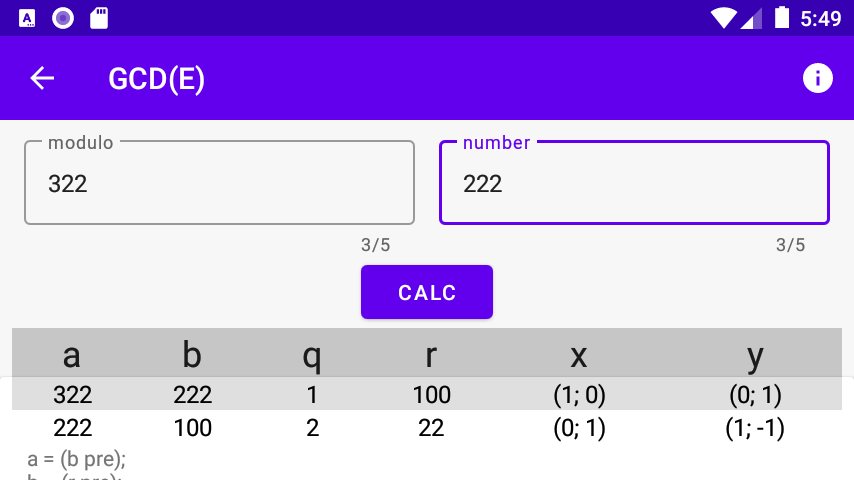The image size is (854, 480).
Task: Tap the keyboard indicator status icon
Action: point(27,19)
